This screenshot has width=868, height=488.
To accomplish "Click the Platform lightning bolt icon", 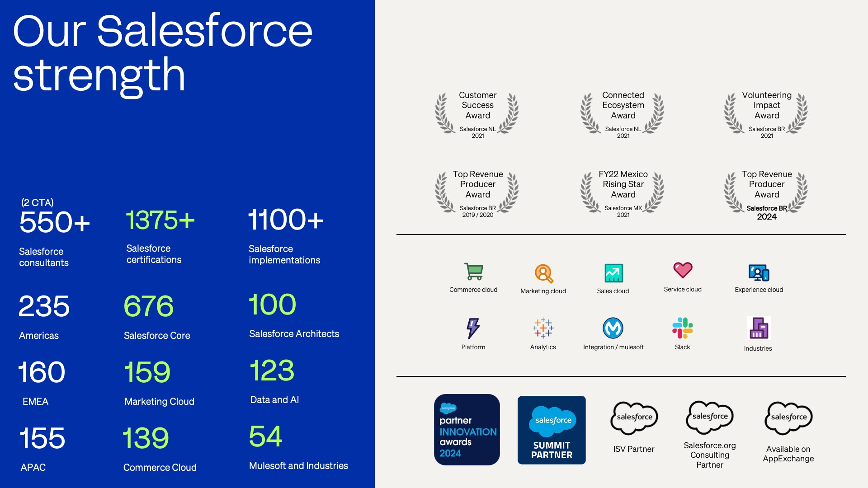I will tap(473, 328).
